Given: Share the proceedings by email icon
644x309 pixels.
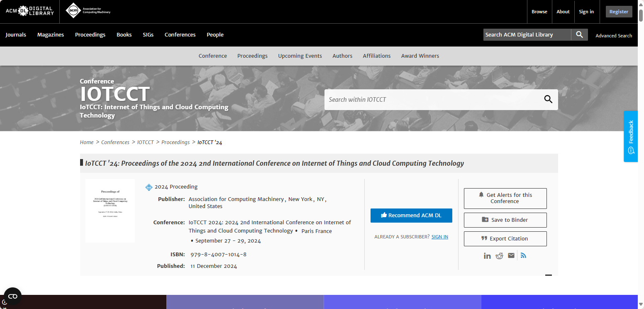Looking at the screenshot, I should [511, 255].
